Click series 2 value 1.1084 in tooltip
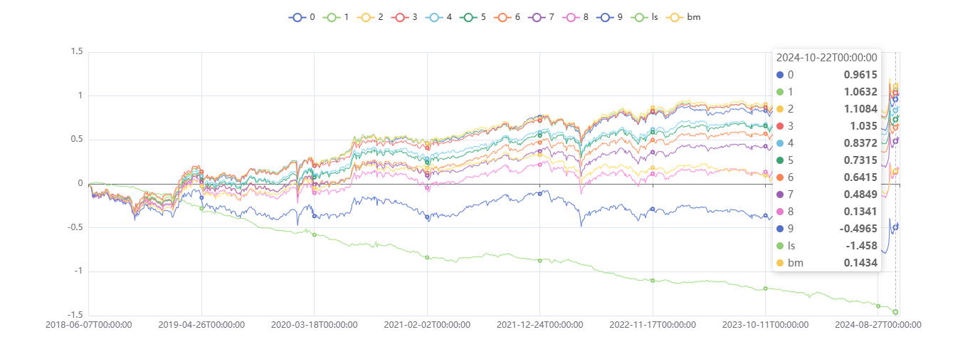The image size is (980, 352). coord(859,109)
